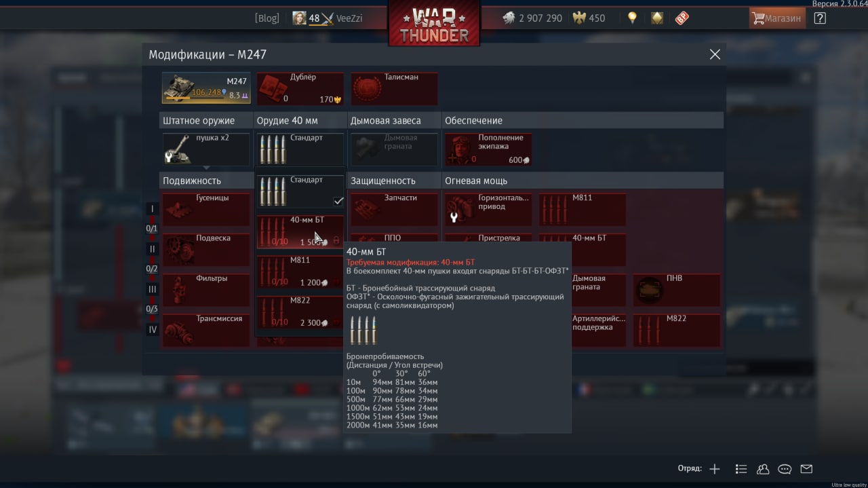Choose the M822 belt in dropdown list
868x488 pixels.
pyautogui.click(x=300, y=312)
